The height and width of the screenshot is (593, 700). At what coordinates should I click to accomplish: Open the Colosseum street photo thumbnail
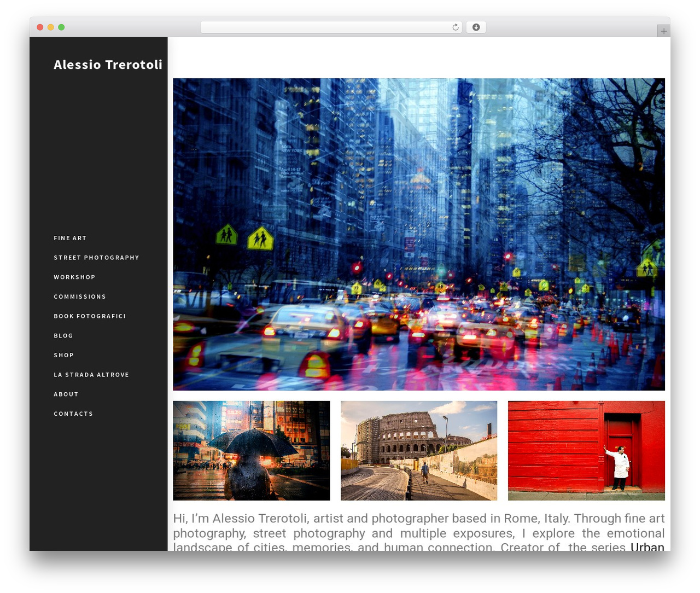point(419,451)
